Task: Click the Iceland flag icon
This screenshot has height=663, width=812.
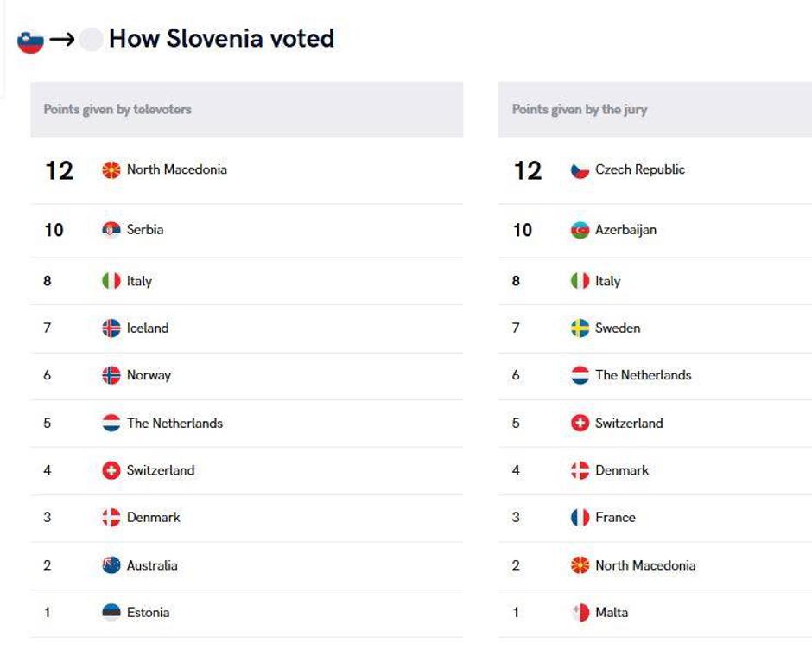Action: coord(111,328)
